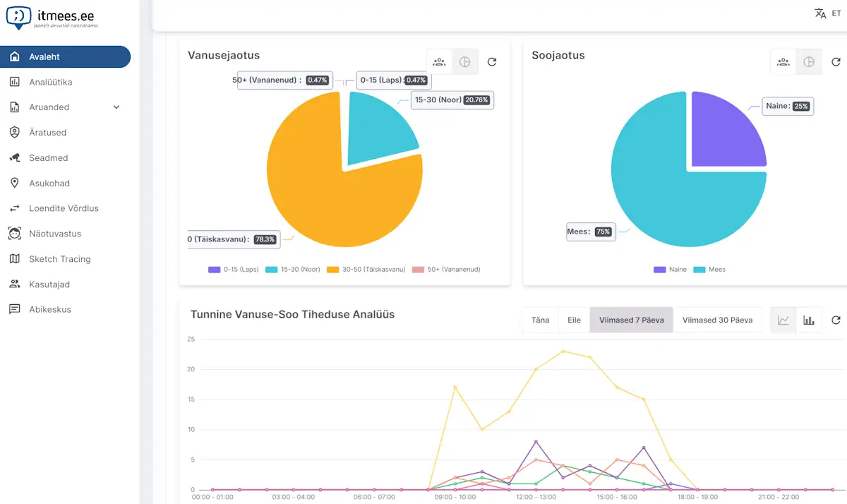Click the itmees.ee logo

pyautogui.click(x=52, y=18)
